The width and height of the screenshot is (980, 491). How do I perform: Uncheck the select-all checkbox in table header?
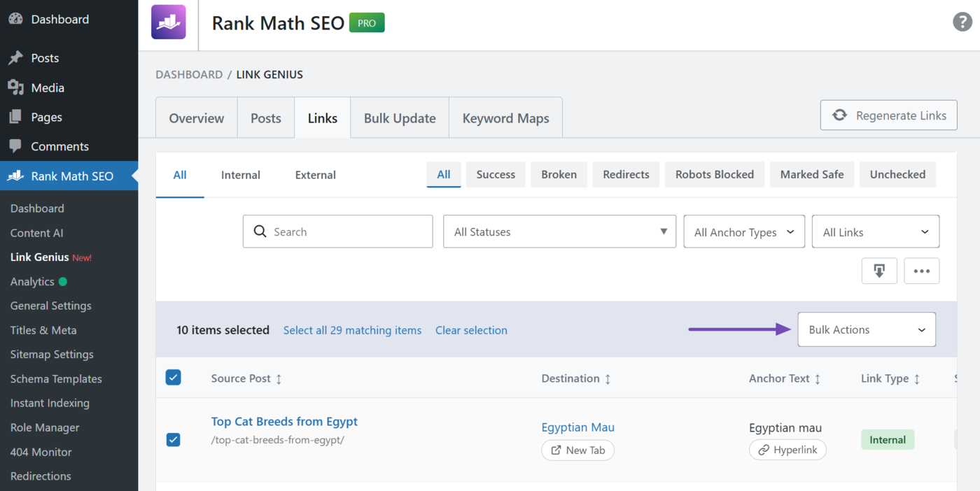coord(173,377)
